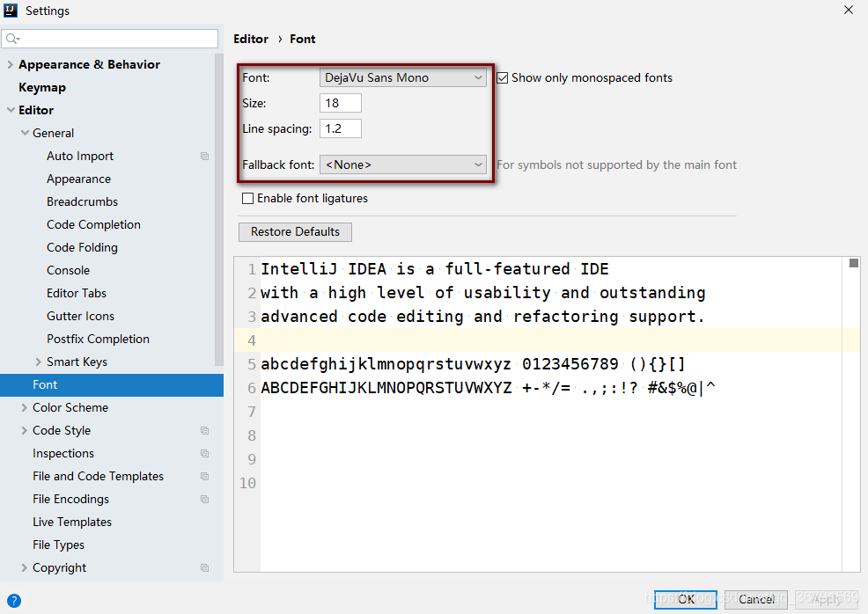This screenshot has height=614, width=868.
Task: Click the copy icon beside File Encodings
Action: click(x=205, y=500)
